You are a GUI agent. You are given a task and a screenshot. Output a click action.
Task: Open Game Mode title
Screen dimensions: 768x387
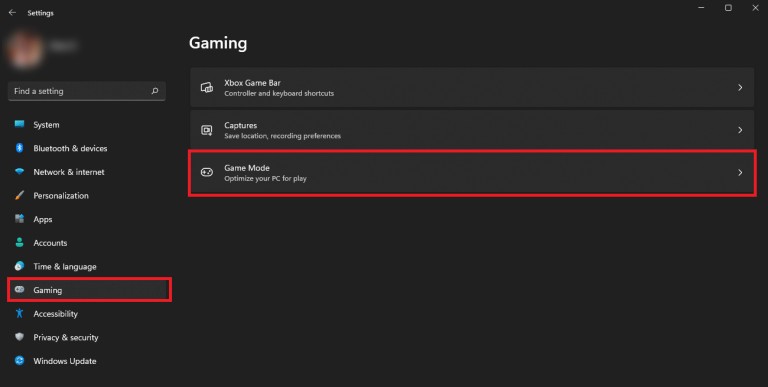point(247,168)
